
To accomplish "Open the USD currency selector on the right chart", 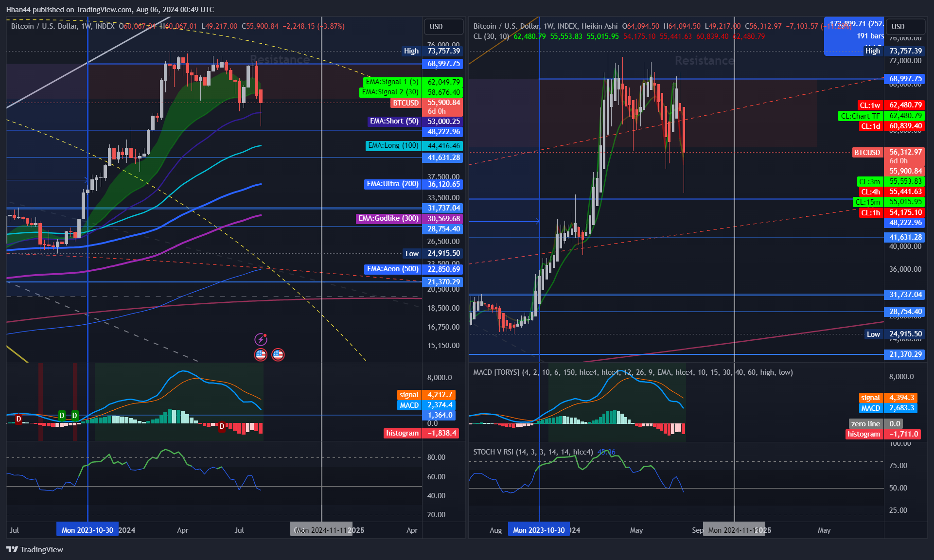I will [905, 27].
